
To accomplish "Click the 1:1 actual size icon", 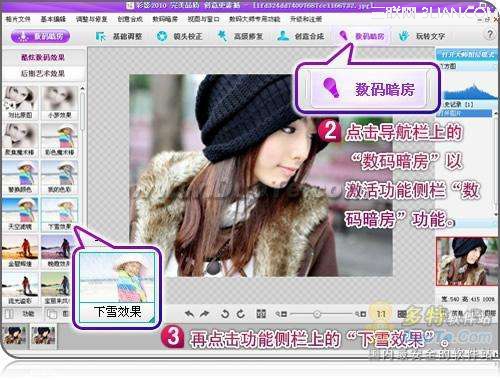I will tap(381, 314).
